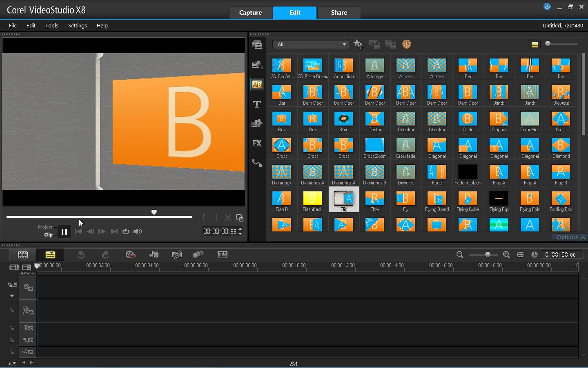
Task: Step to previous frame
Action: point(90,231)
